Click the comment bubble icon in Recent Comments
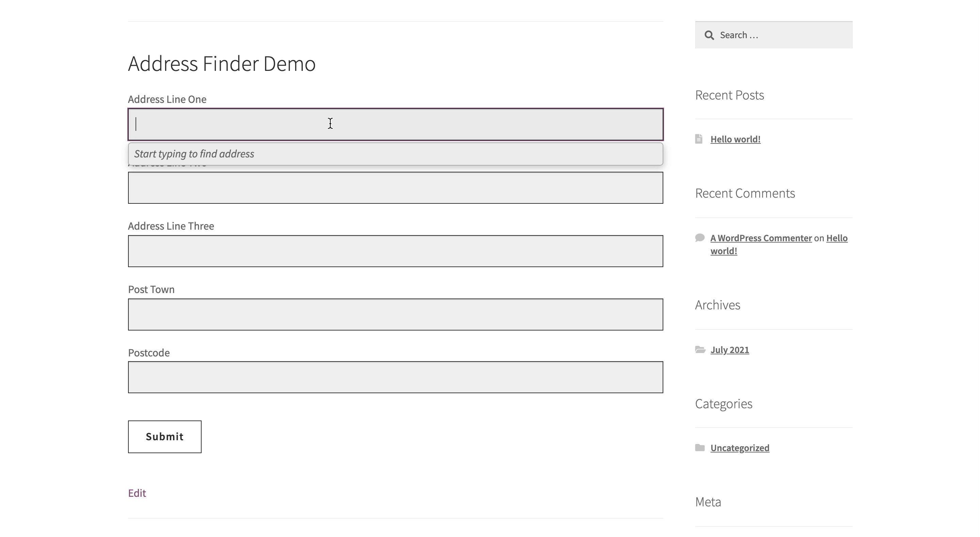This screenshot has height=537, width=980. [700, 237]
